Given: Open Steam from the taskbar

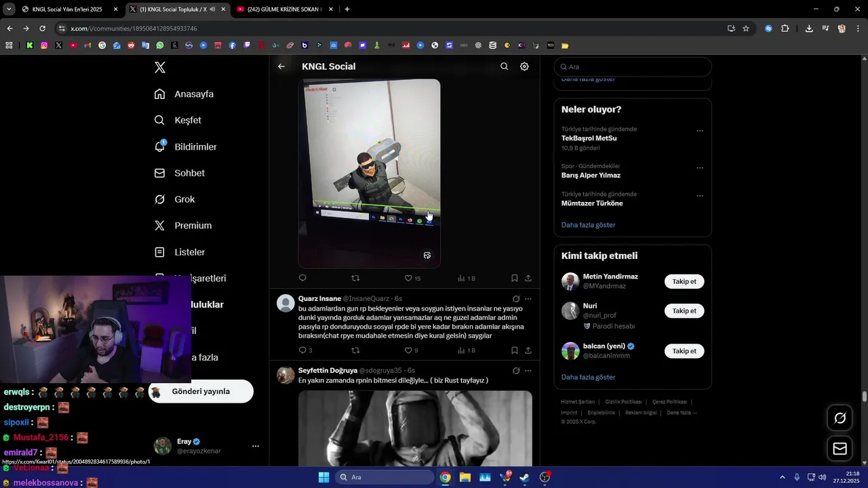Looking at the screenshot, I should [x=525, y=477].
